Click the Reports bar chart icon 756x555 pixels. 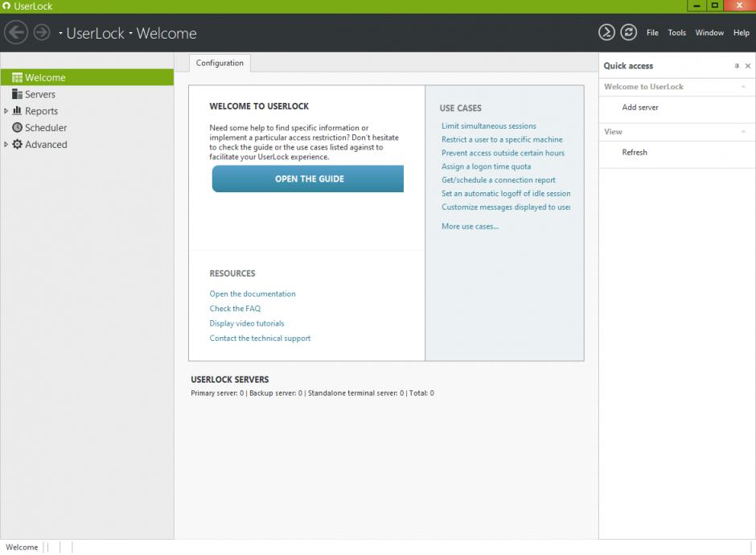[x=18, y=110]
